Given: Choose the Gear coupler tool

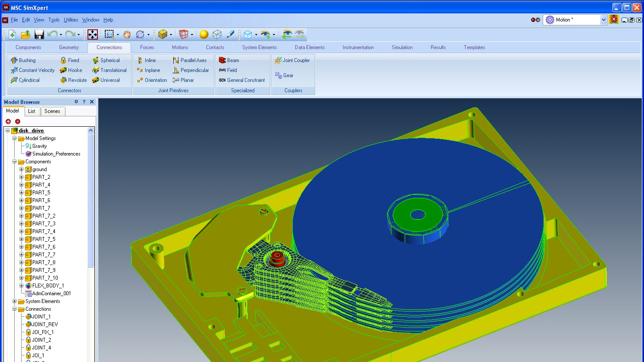Looking at the screenshot, I should coord(284,75).
